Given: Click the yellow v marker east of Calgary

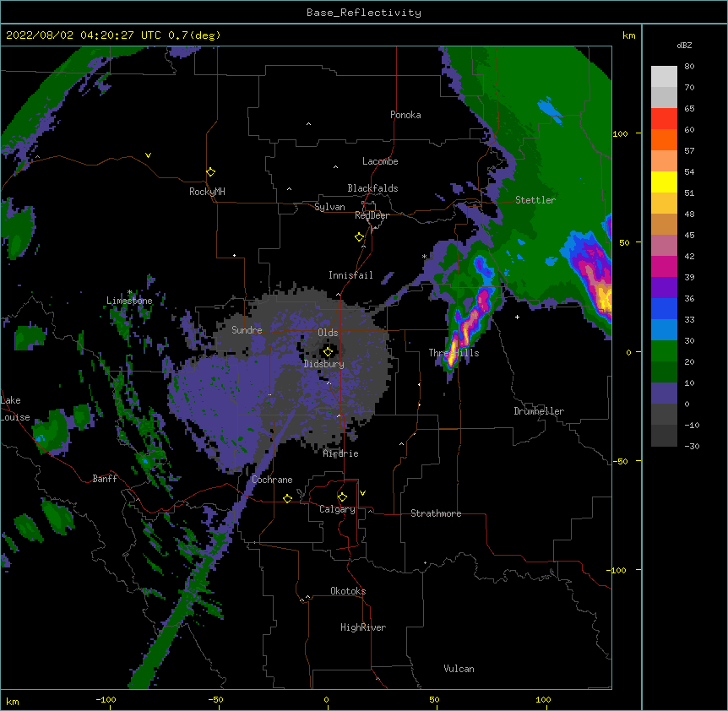Looking at the screenshot, I should pos(362,493).
